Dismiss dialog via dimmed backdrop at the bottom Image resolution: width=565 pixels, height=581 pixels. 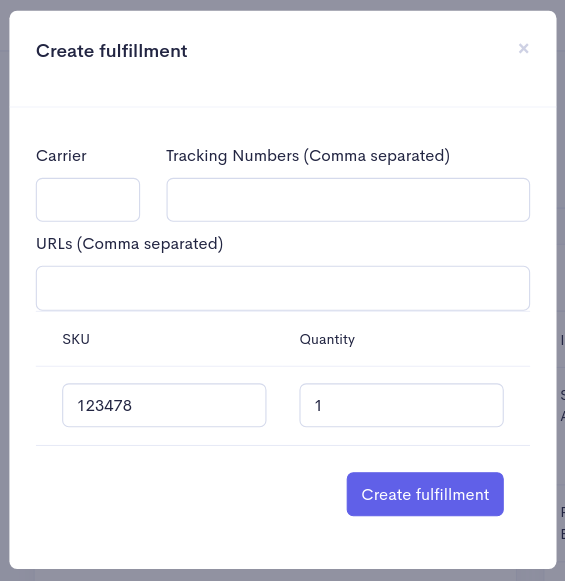point(282,575)
